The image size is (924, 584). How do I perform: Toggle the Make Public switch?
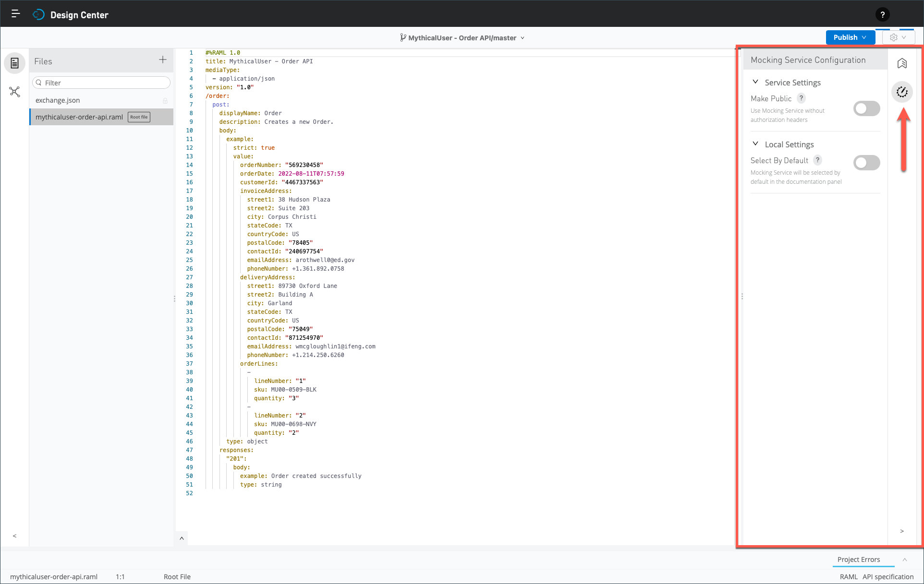click(866, 108)
